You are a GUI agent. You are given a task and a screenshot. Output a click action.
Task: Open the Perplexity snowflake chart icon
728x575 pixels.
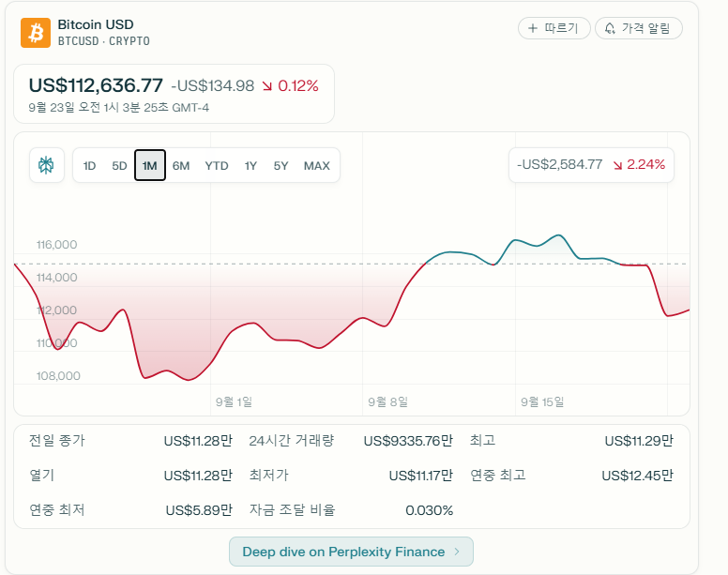[x=46, y=165]
